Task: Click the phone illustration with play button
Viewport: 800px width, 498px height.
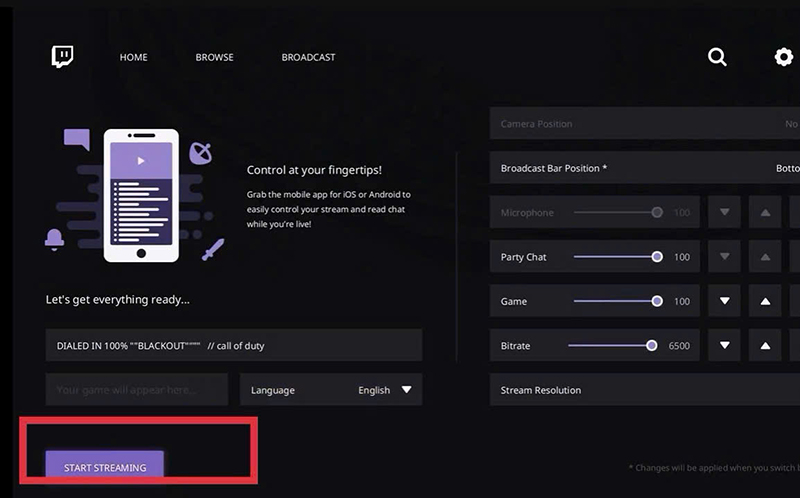Action: point(141,195)
